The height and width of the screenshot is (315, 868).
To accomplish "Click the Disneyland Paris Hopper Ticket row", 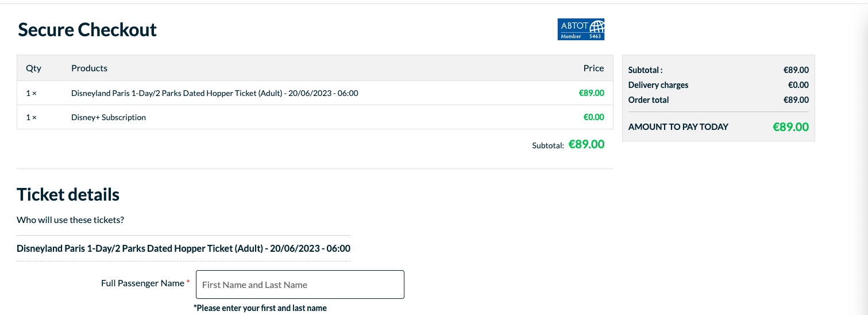I will coord(315,93).
